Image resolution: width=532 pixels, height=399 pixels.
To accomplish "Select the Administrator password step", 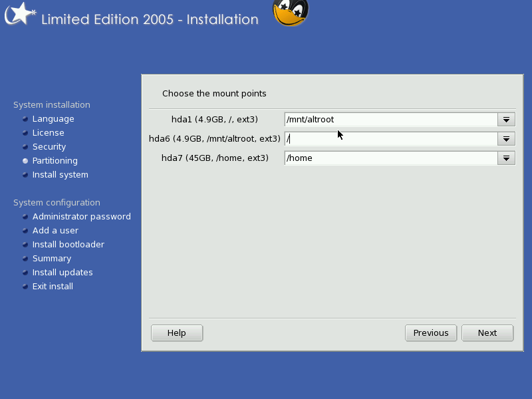I will click(81, 217).
